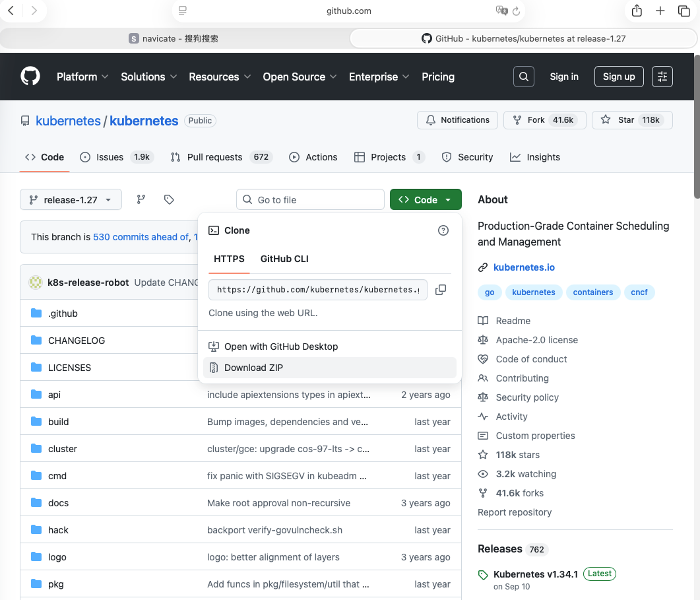Click the 'cncf' topic tag
The image size is (700, 600).
tap(639, 292)
